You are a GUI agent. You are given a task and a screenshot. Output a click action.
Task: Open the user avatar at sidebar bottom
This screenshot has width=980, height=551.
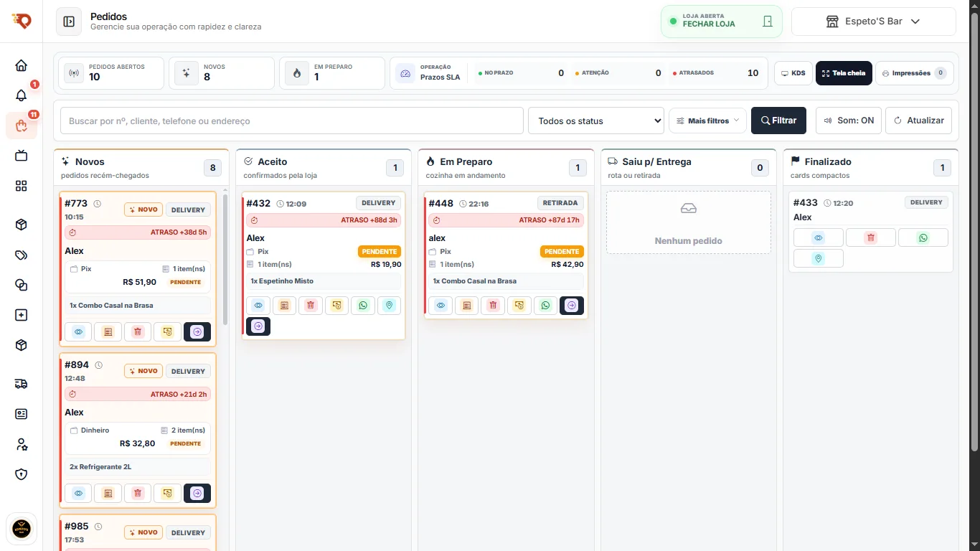22,529
